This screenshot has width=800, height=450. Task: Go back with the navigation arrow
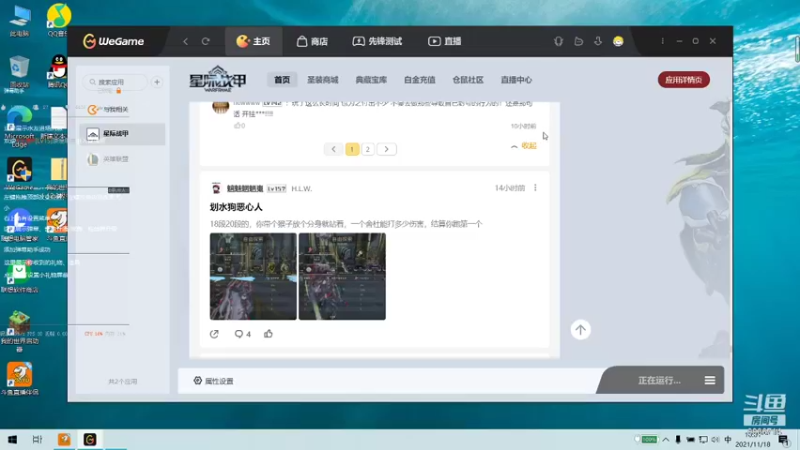(x=185, y=41)
